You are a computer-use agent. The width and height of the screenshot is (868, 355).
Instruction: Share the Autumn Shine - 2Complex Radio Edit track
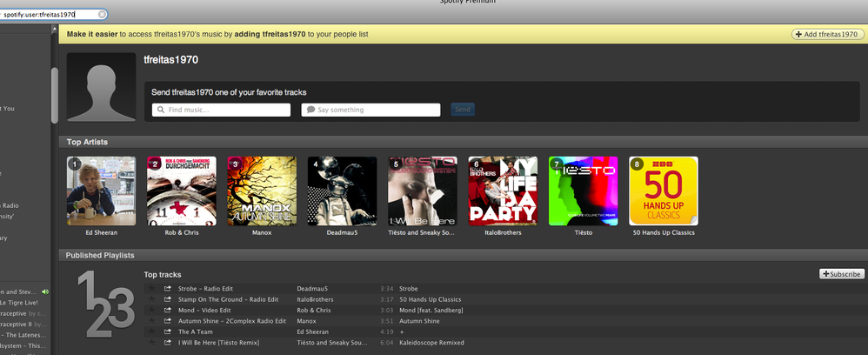pyautogui.click(x=168, y=321)
